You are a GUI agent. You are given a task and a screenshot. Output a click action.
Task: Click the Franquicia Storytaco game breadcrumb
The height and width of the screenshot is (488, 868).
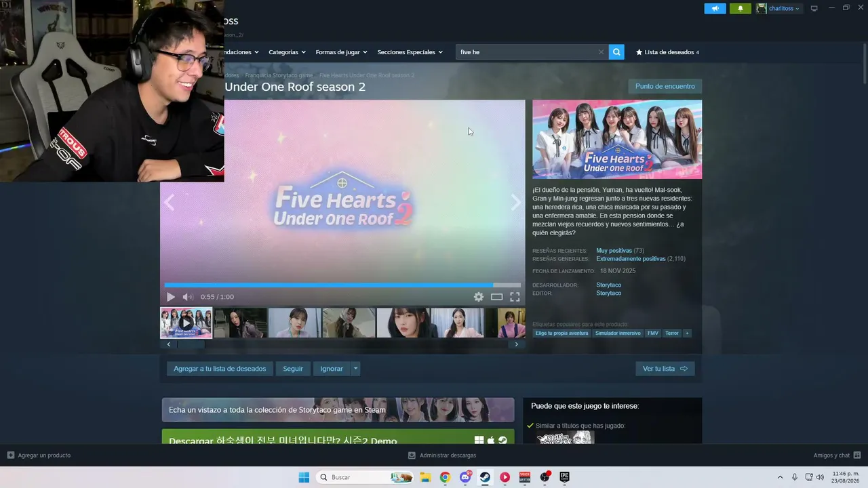[279, 75]
